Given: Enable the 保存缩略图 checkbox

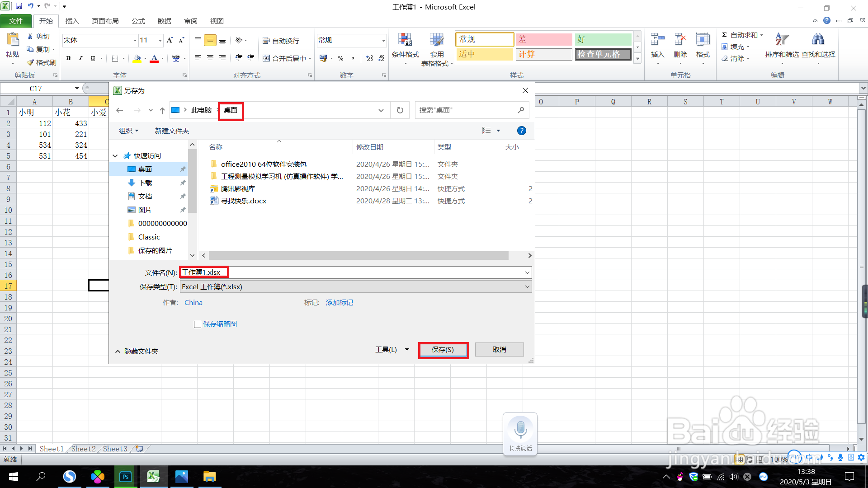Looking at the screenshot, I should [198, 324].
